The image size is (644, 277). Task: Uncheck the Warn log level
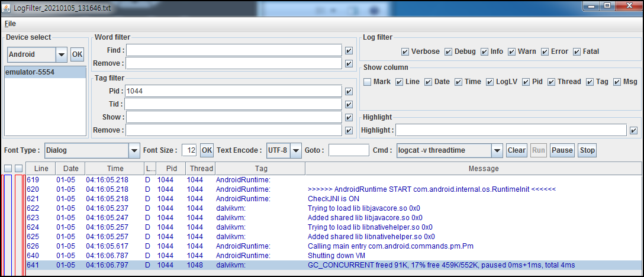(x=512, y=51)
